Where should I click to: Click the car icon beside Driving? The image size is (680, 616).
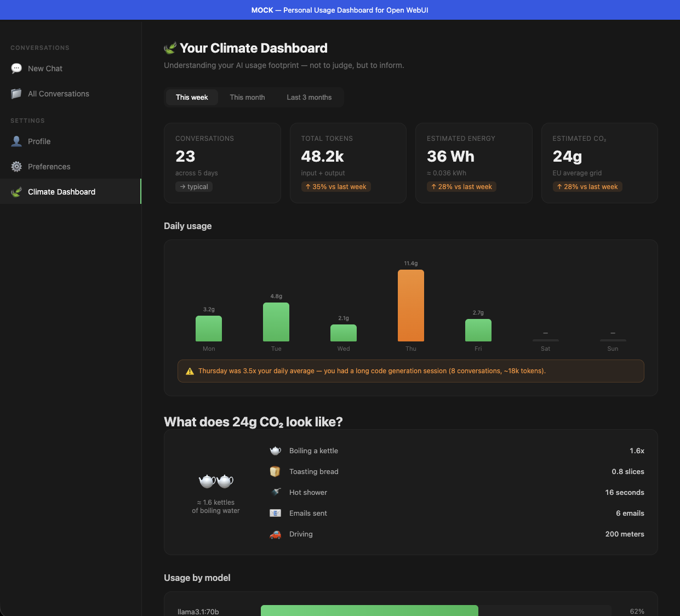[x=275, y=534]
